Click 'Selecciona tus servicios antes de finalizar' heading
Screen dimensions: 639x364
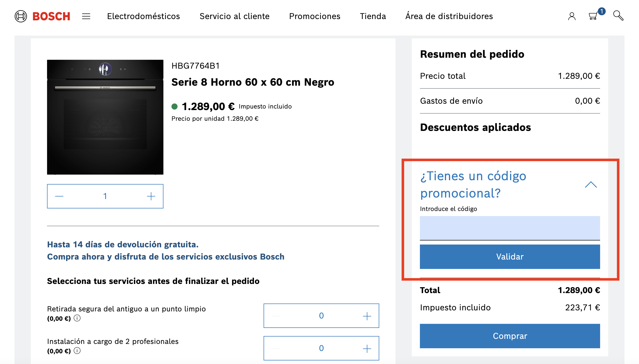(x=153, y=281)
